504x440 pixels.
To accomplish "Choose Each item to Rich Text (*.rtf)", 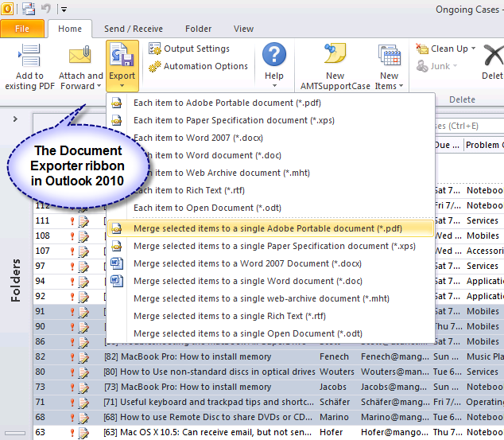I will click(x=270, y=190).
